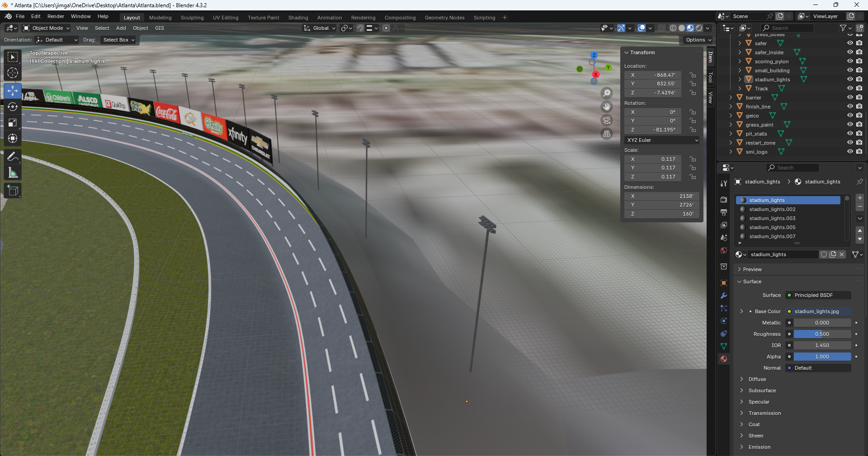This screenshot has height=456, width=868.
Task: Select the Annotate tool
Action: [13, 157]
